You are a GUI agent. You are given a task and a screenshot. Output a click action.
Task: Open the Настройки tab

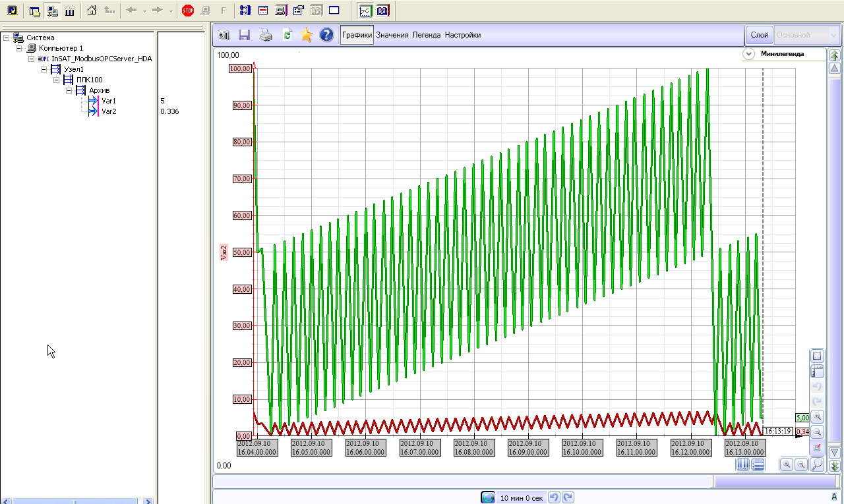(462, 35)
